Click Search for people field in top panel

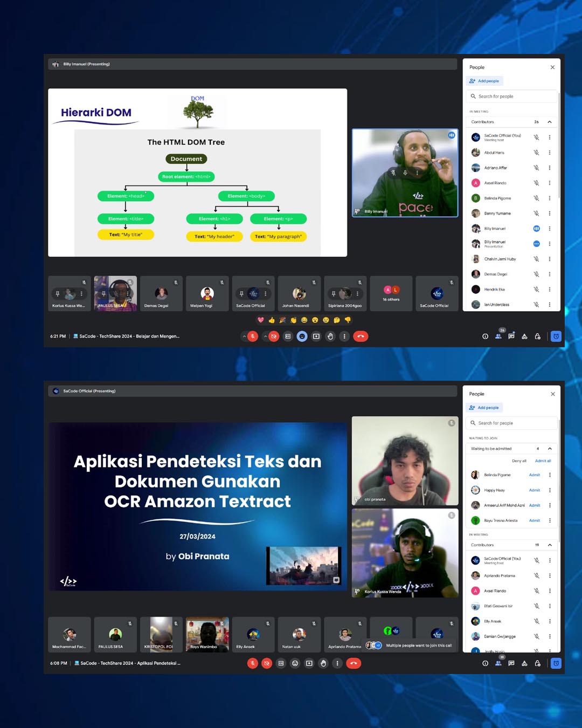pos(511,97)
